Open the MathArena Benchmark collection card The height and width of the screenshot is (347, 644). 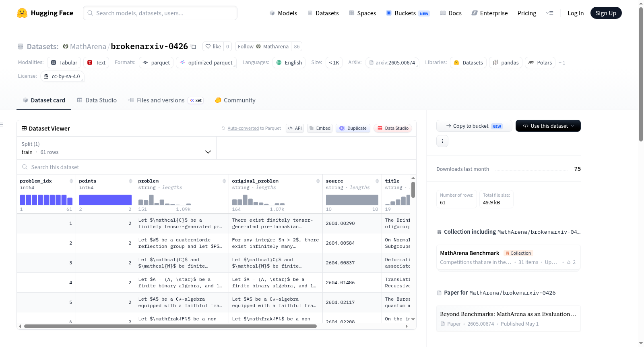coord(508,258)
